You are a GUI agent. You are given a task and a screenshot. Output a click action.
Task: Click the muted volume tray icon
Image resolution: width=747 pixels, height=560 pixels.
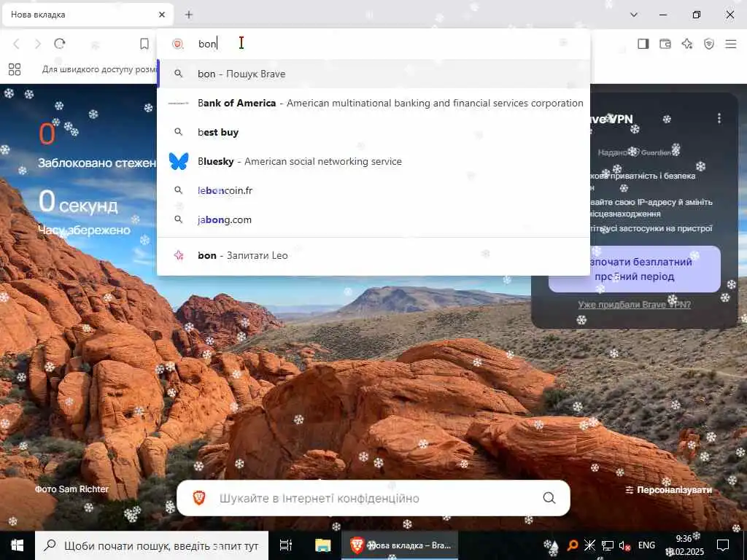[x=624, y=545]
